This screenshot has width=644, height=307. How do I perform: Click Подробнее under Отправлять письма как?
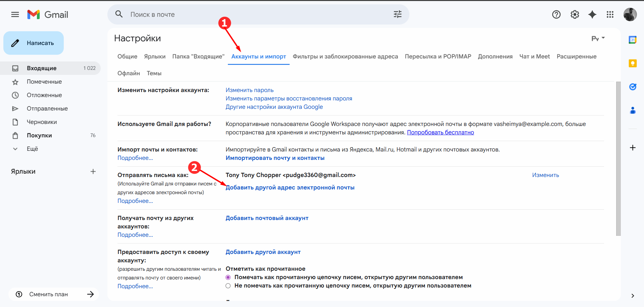click(135, 201)
